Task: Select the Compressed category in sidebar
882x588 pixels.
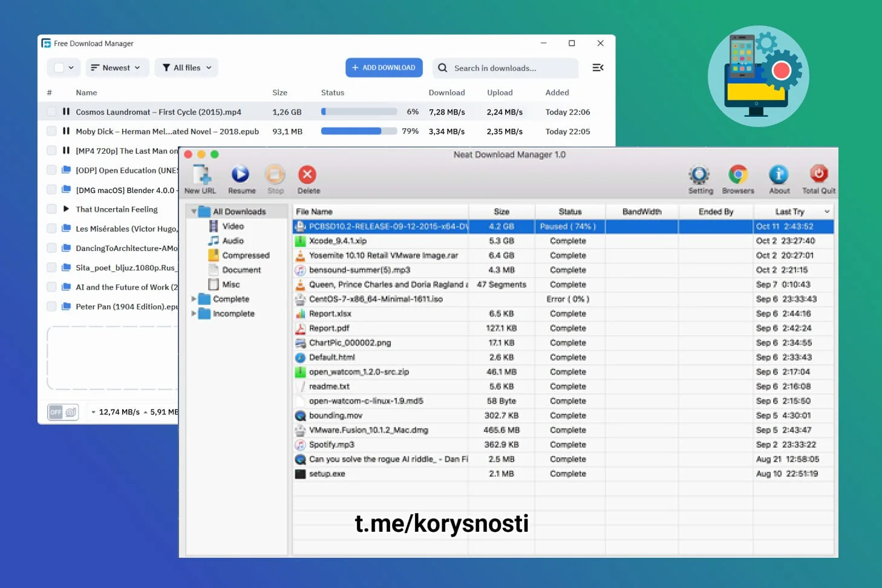Action: [x=245, y=255]
